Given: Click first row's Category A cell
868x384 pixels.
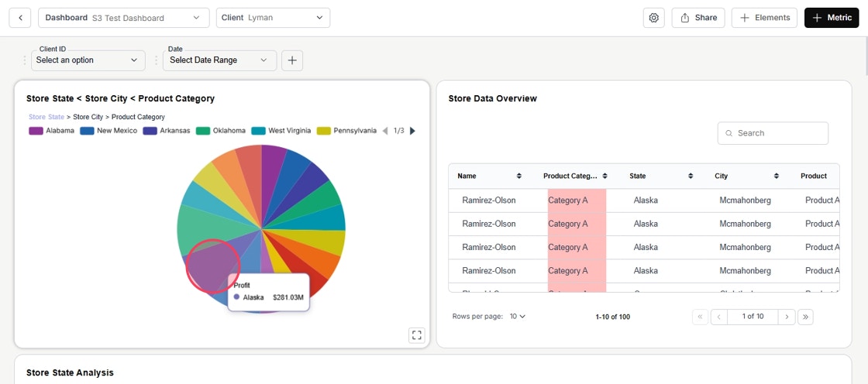Looking at the screenshot, I should (577, 201).
